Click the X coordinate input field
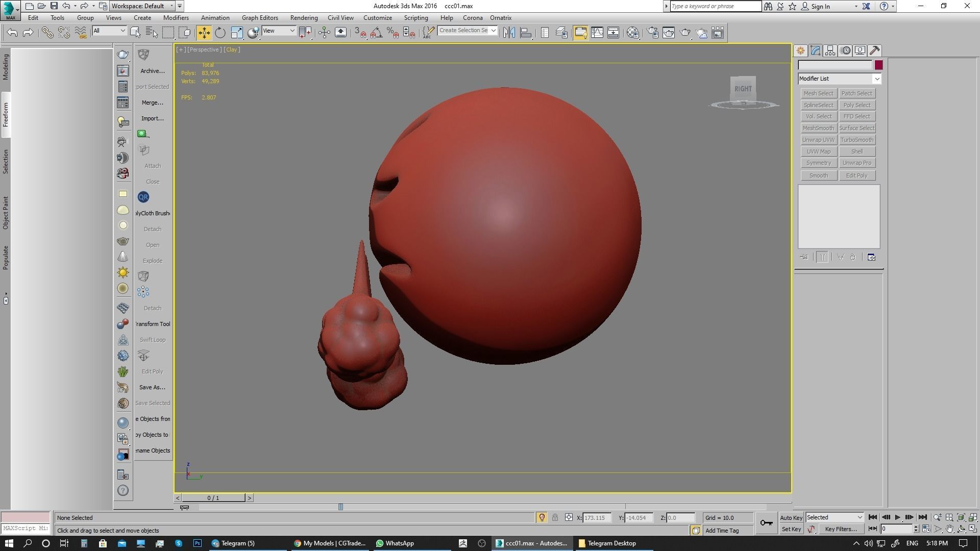The width and height of the screenshot is (980, 551). coord(597,517)
